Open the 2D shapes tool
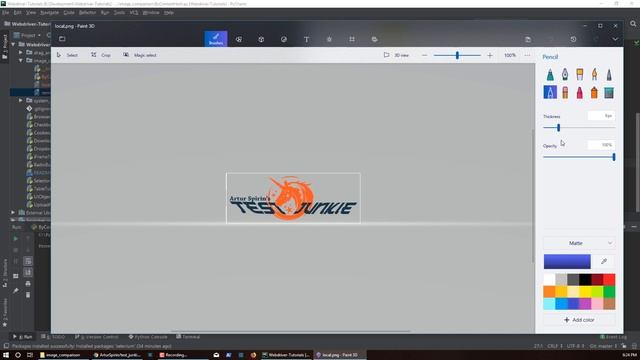Viewport: 640px width, 360px height. 239,39
